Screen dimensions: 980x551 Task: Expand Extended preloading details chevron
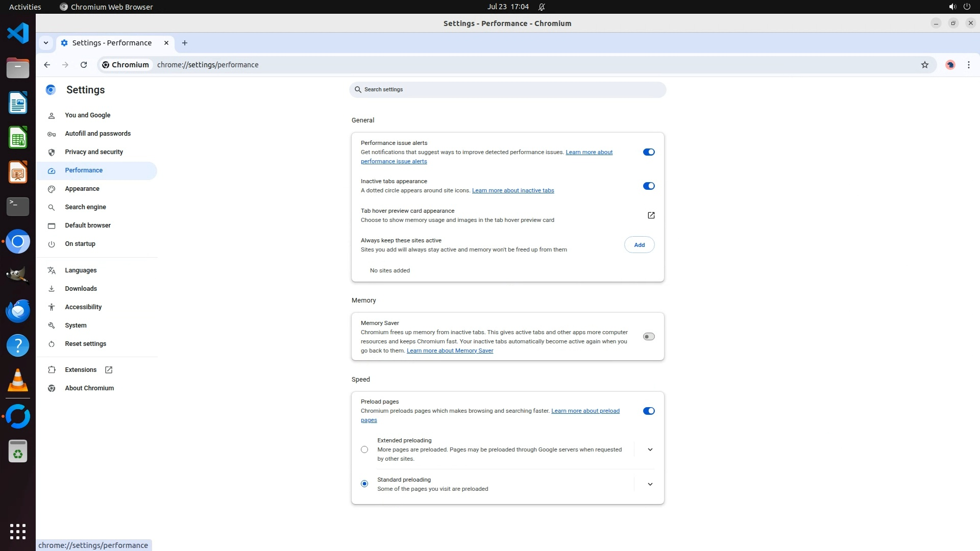[x=650, y=449]
